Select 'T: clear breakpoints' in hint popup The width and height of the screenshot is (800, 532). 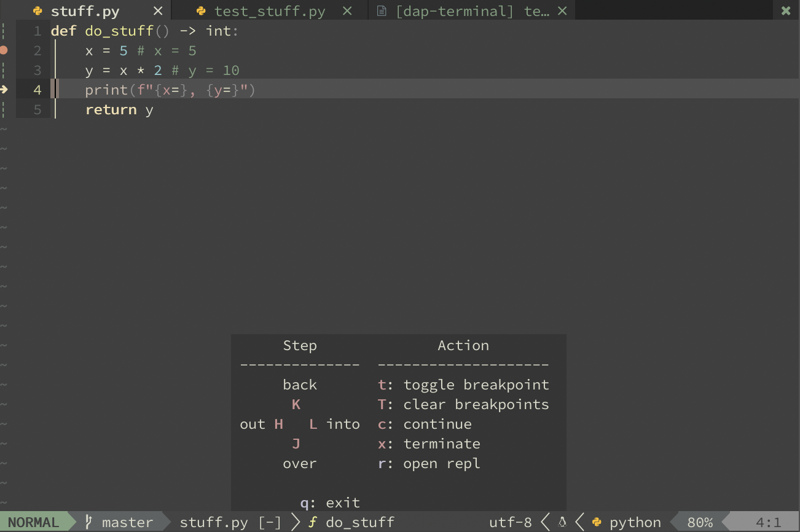(x=463, y=404)
